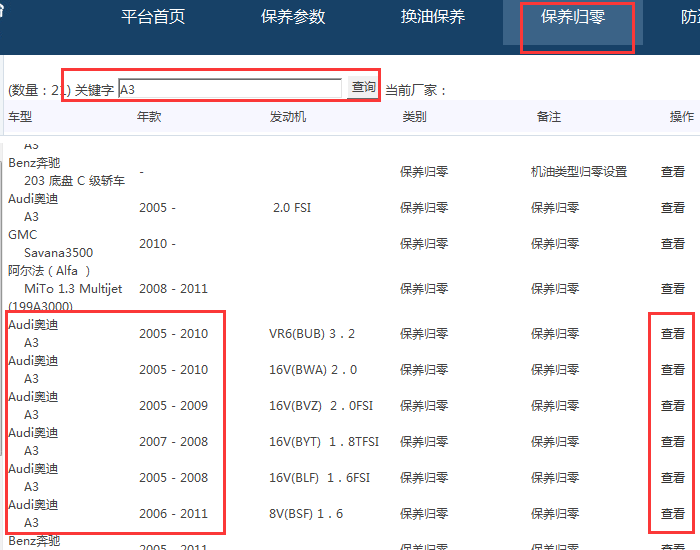Screen dimensions: 700x550
Task: Open 查看 for Alfa MiTo 1.3 Multijet
Action: [x=673, y=289]
